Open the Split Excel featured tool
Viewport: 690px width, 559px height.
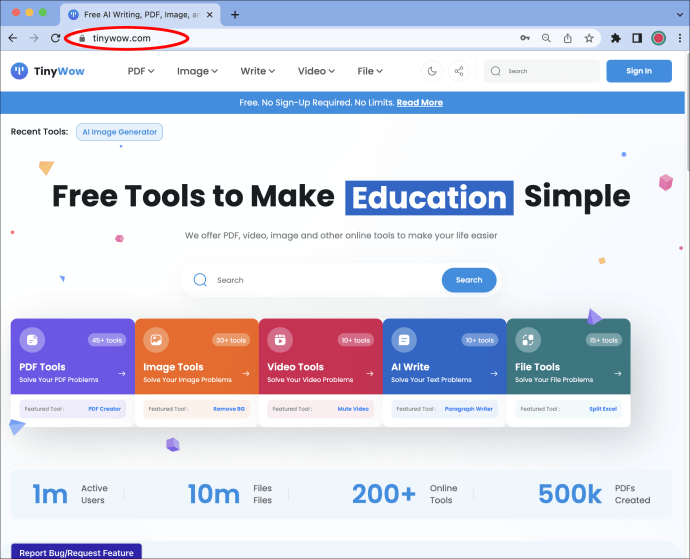coord(603,409)
